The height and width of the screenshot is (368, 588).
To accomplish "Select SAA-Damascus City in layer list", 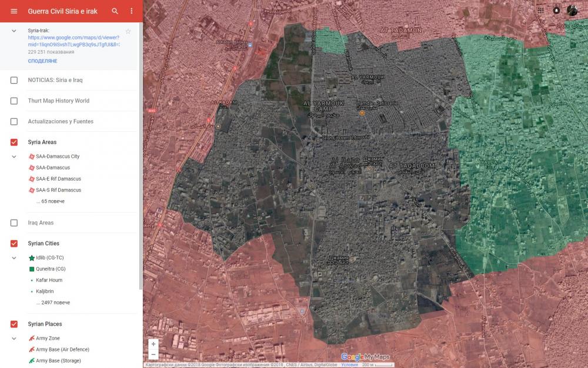I will coord(58,157).
